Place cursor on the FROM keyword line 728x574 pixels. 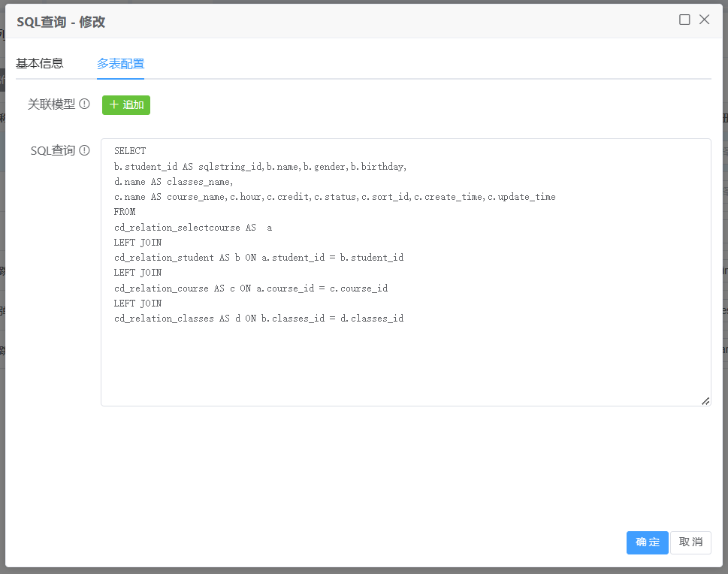(x=125, y=212)
